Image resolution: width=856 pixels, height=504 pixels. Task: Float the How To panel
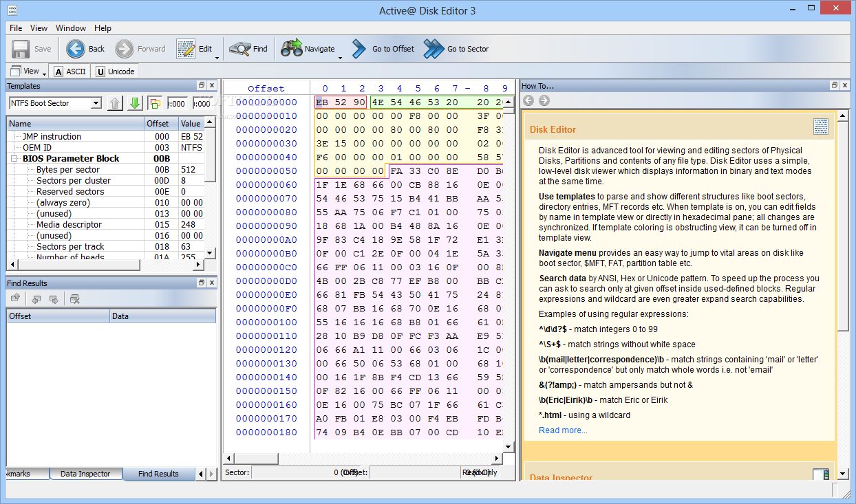pyautogui.click(x=834, y=86)
